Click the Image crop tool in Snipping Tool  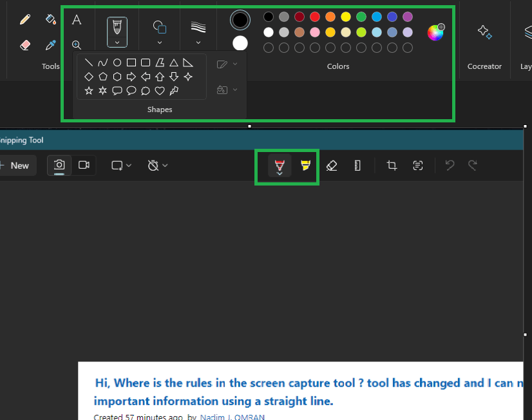[x=392, y=165]
